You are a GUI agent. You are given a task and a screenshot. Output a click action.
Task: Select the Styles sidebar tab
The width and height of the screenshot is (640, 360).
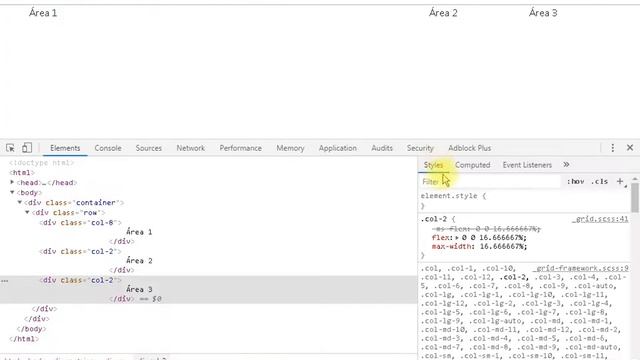(x=433, y=165)
